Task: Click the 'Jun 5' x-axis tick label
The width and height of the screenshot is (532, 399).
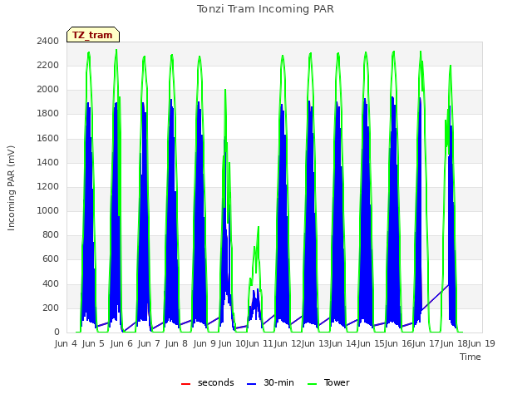Action: click(x=93, y=343)
